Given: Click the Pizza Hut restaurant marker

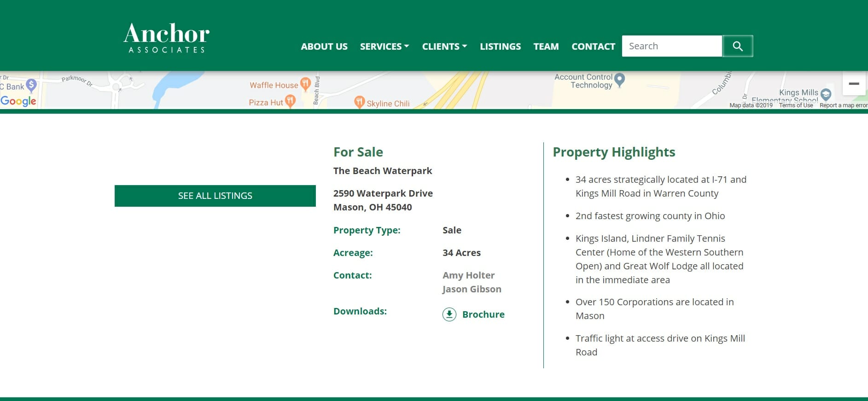Looking at the screenshot, I should (x=290, y=101).
